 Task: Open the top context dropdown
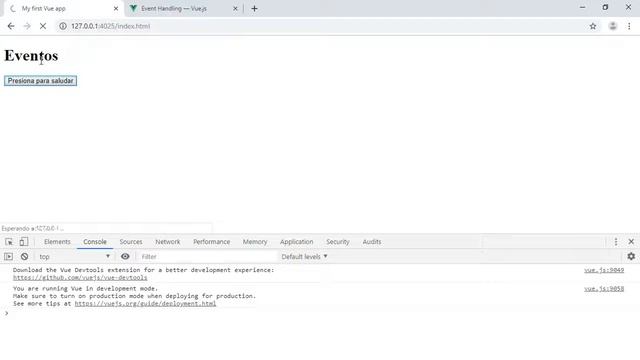point(74,256)
